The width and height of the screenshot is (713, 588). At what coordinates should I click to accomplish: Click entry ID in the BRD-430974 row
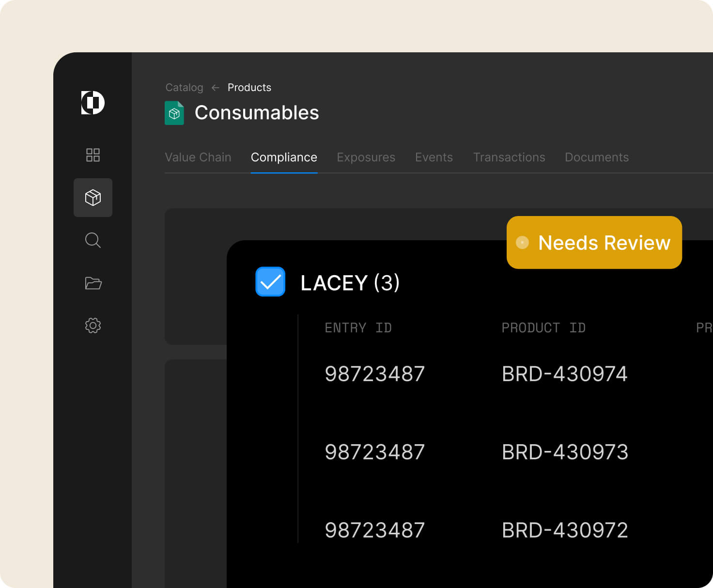coord(375,374)
